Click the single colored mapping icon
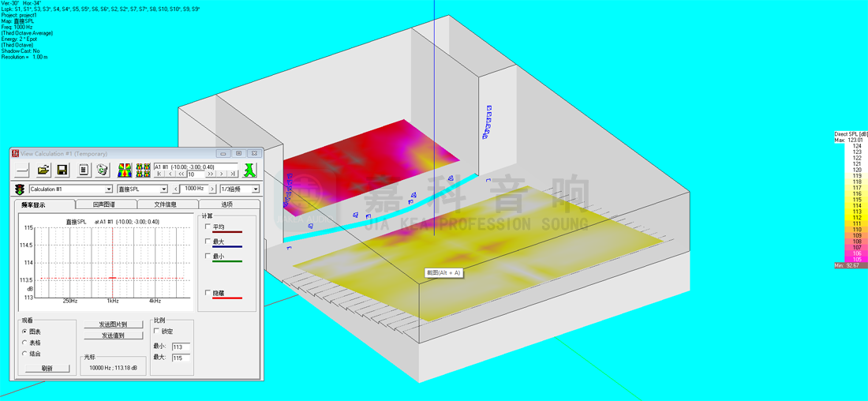868x401 pixels. (125, 170)
